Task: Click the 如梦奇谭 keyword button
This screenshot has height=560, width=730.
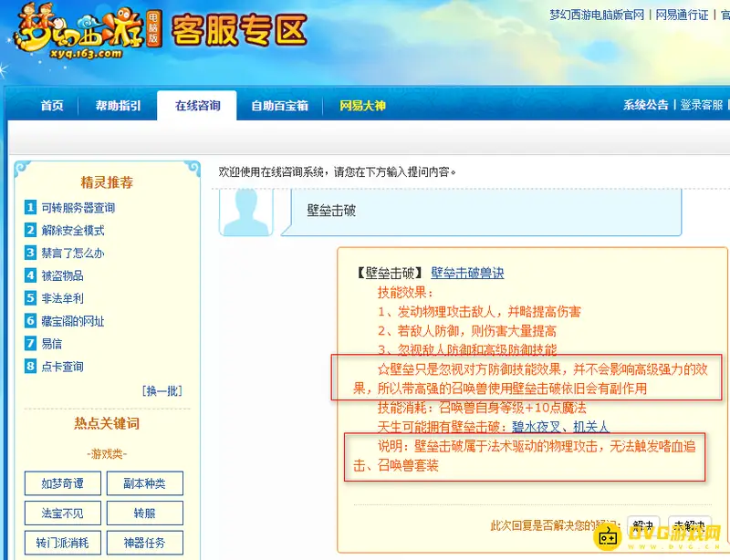Action: click(x=63, y=483)
